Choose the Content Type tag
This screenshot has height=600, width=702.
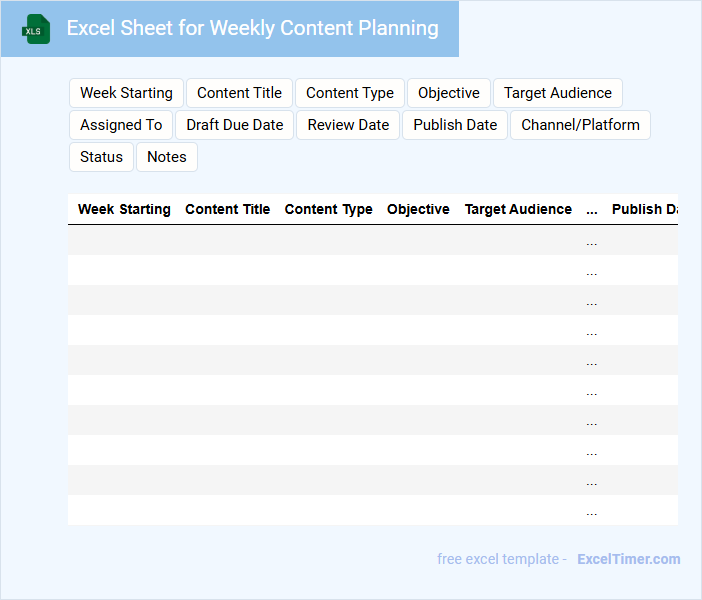click(350, 93)
